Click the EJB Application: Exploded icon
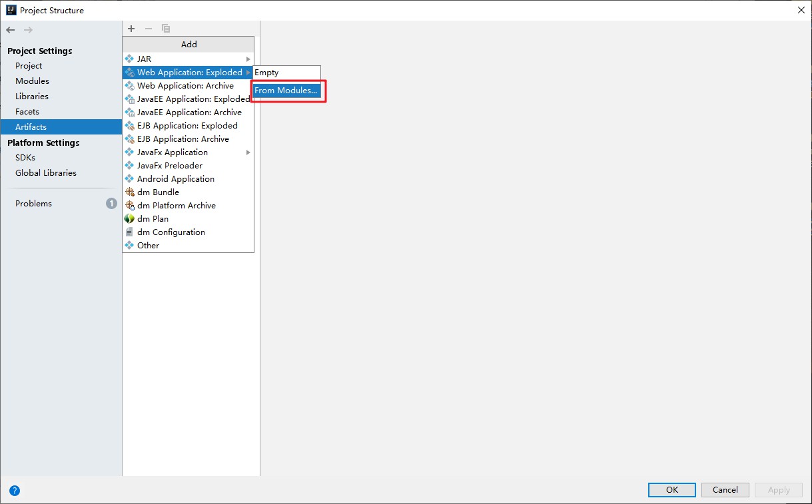This screenshot has height=504, width=812. tap(129, 126)
